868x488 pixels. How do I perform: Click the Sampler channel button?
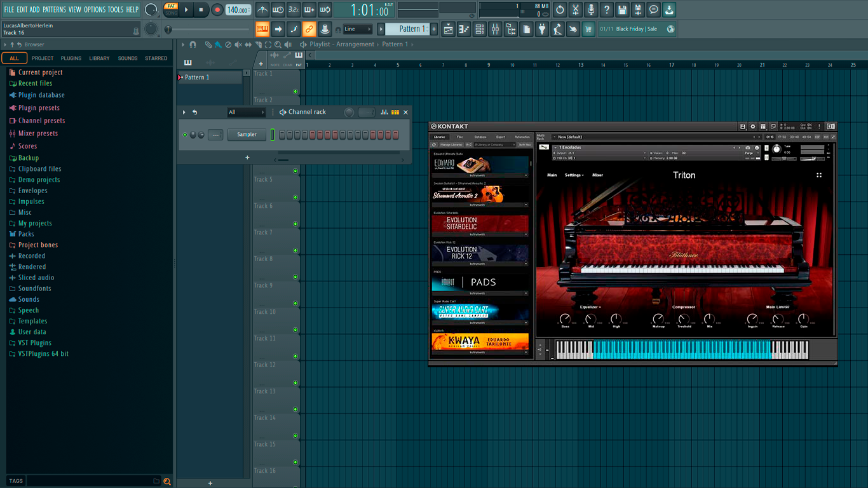(247, 135)
